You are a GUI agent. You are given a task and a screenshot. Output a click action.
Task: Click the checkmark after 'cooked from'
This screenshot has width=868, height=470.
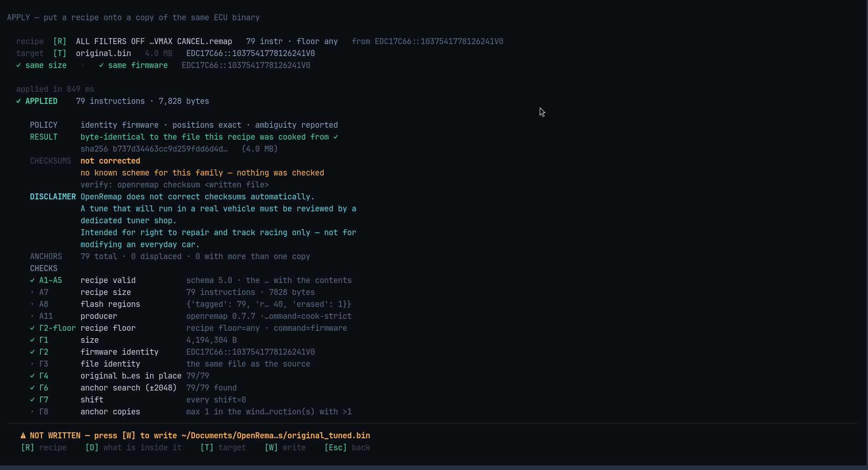pos(336,137)
